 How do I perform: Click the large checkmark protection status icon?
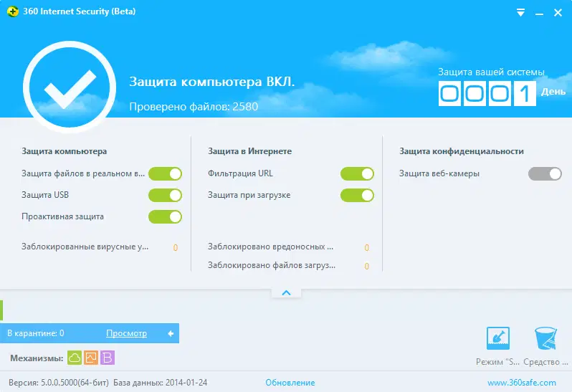pos(70,87)
